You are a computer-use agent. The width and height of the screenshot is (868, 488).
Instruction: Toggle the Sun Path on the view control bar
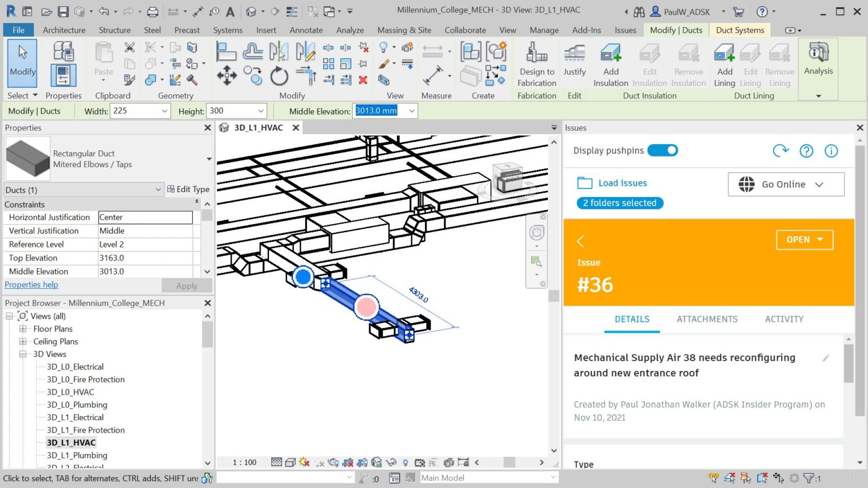pos(303,462)
